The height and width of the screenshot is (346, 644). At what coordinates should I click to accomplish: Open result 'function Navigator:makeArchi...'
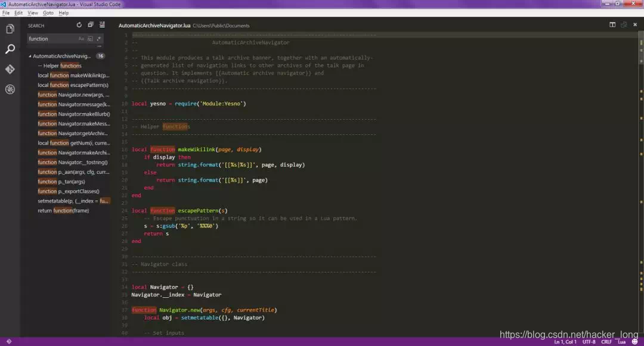tap(74, 152)
